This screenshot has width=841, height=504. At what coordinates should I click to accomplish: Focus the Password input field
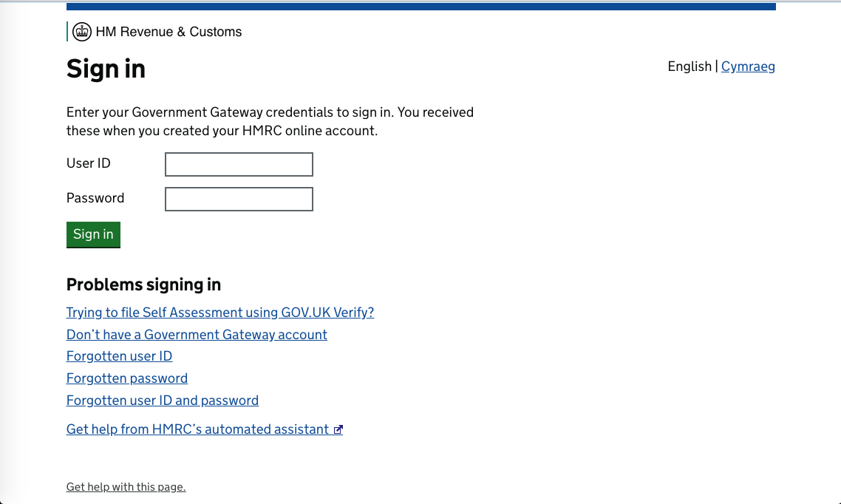[238, 199]
